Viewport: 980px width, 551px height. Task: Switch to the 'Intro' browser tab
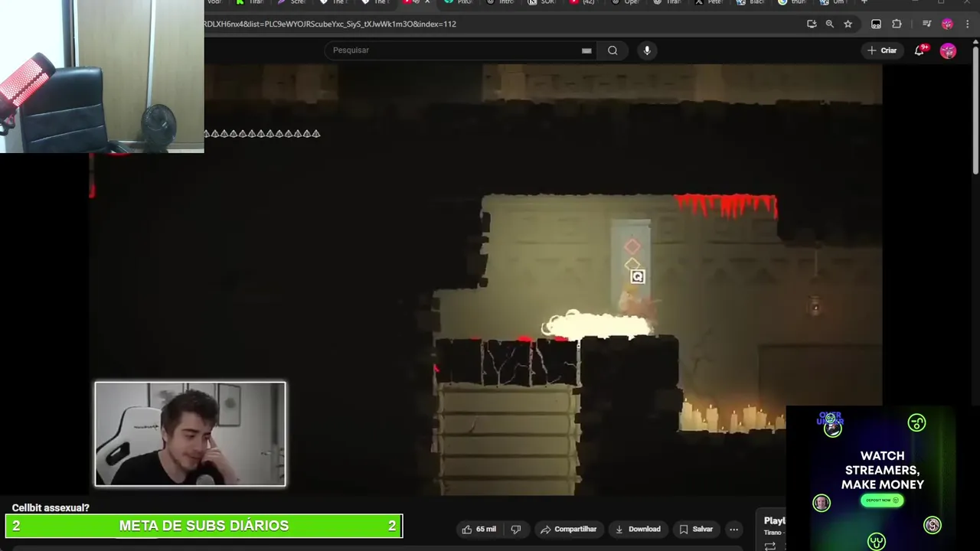coord(500,2)
